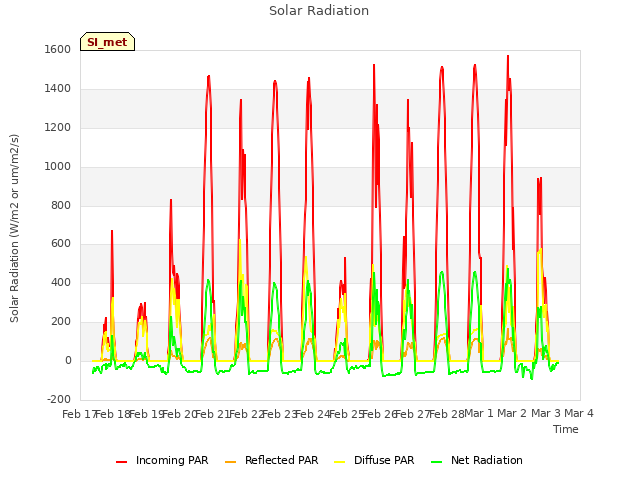Click the Net Radiation legend label
This screenshot has width=640, height=480.
click(487, 460)
